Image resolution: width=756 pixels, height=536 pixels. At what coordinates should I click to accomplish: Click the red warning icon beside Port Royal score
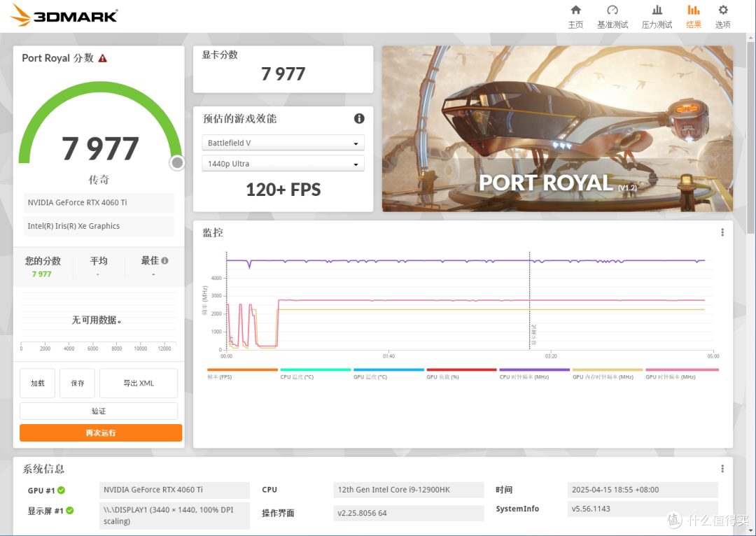(x=103, y=58)
